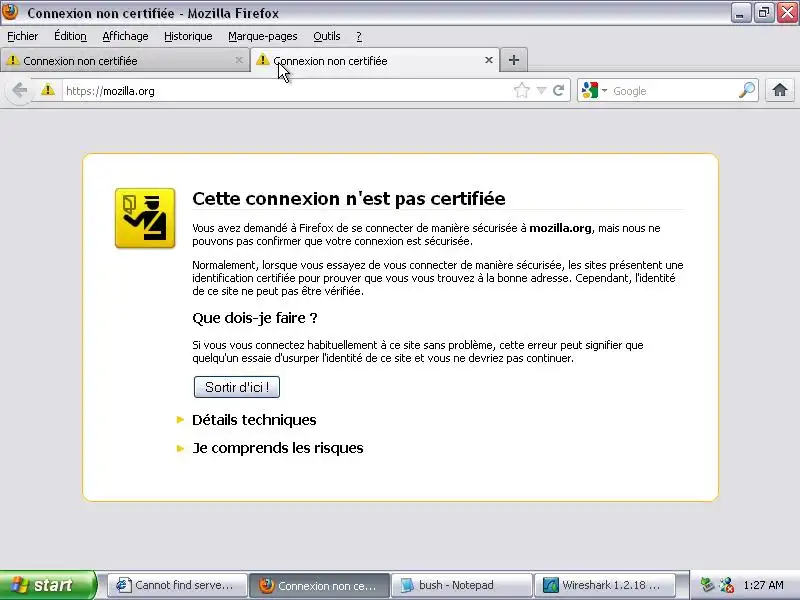Switch to Wireshark 1.2.18 taskbar item
Screen dimensions: 800x600
(605, 585)
